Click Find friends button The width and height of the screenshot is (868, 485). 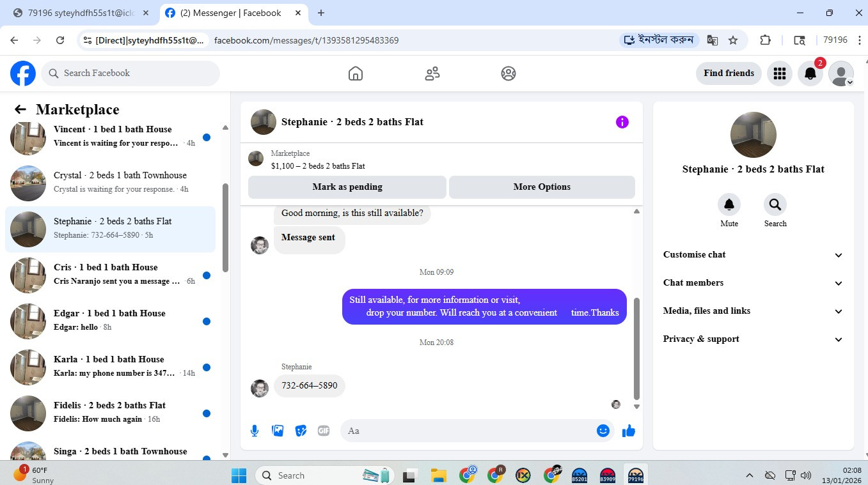[x=729, y=73]
